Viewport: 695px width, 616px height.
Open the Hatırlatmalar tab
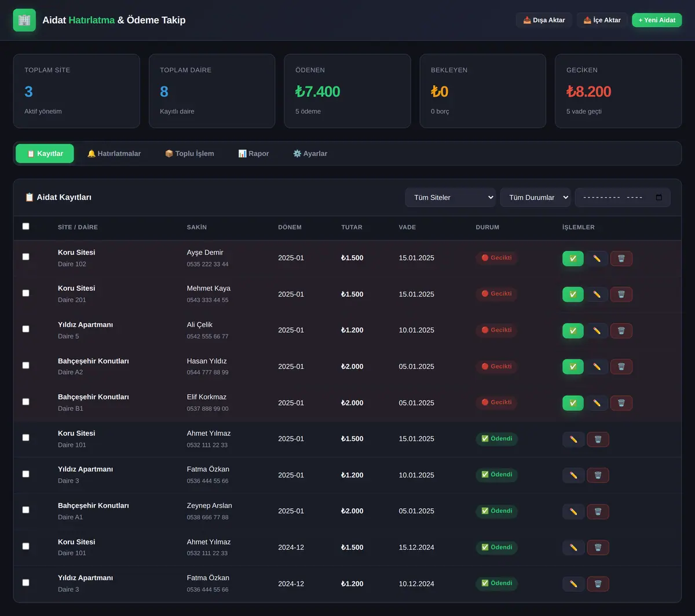pos(114,154)
